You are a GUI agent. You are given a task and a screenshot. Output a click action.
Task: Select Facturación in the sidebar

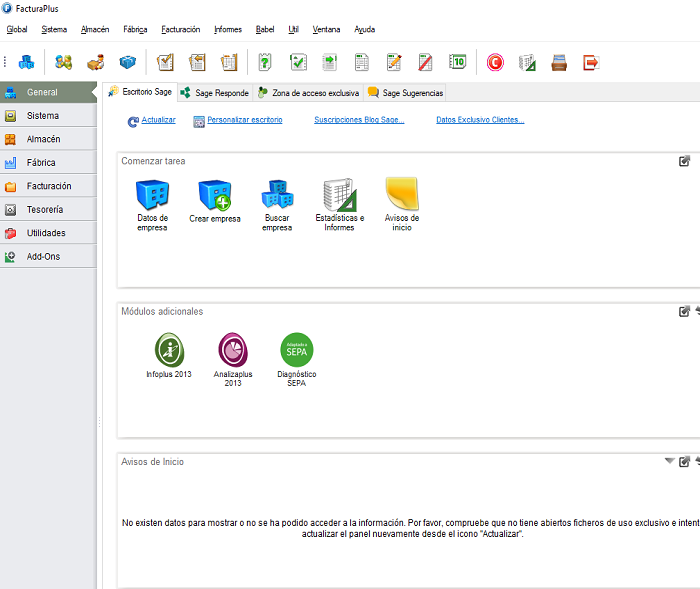click(48, 186)
